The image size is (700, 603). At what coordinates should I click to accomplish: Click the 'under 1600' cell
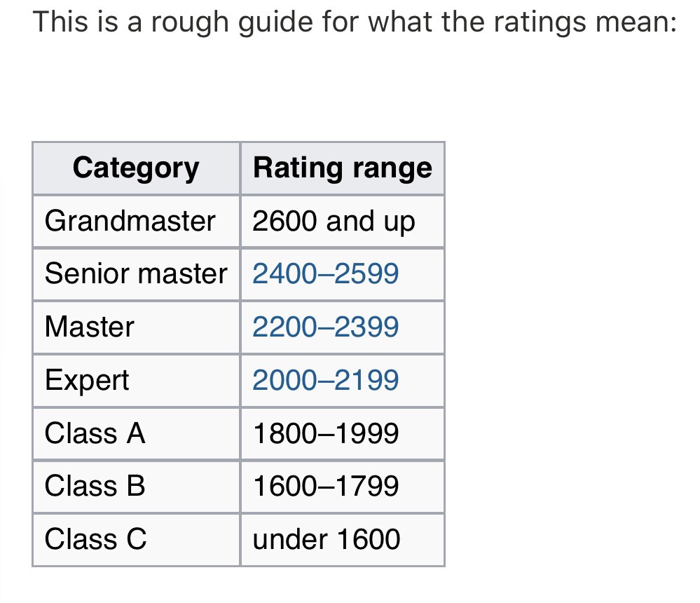tap(327, 540)
